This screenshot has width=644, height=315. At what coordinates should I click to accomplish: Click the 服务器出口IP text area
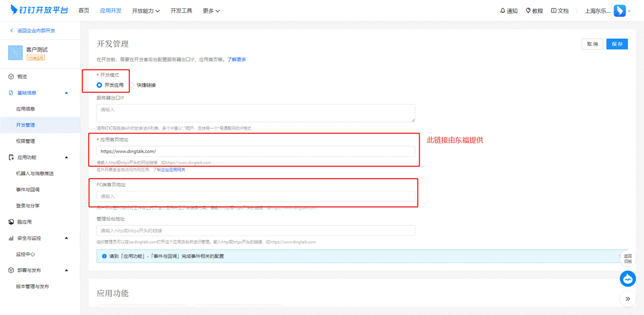255,113
